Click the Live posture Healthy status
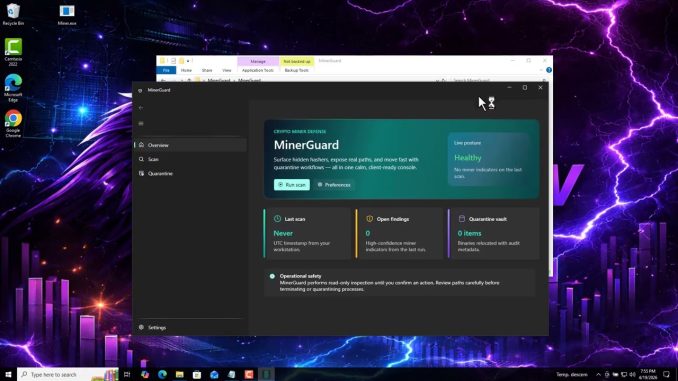 pyautogui.click(x=468, y=158)
